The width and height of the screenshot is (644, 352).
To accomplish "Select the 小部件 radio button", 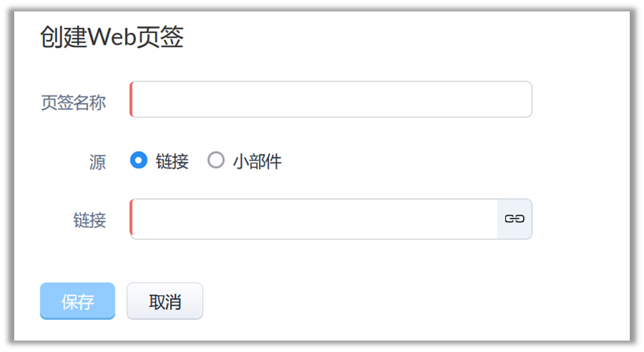I will 216,160.
